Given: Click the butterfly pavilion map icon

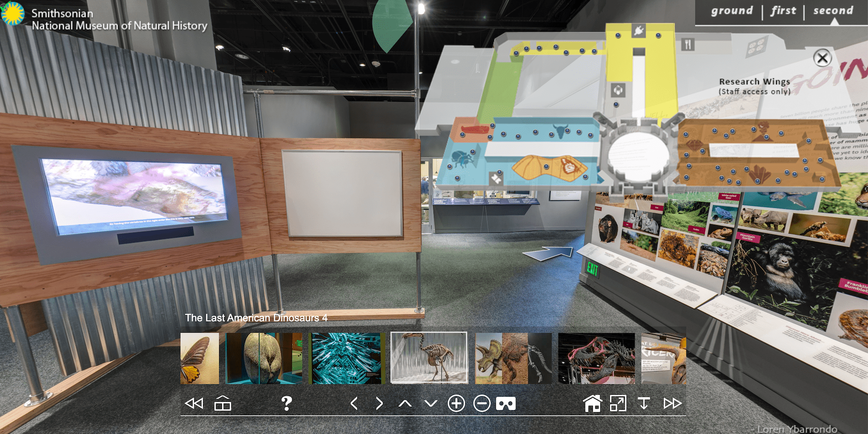Looking at the screenshot, I should (x=496, y=178).
